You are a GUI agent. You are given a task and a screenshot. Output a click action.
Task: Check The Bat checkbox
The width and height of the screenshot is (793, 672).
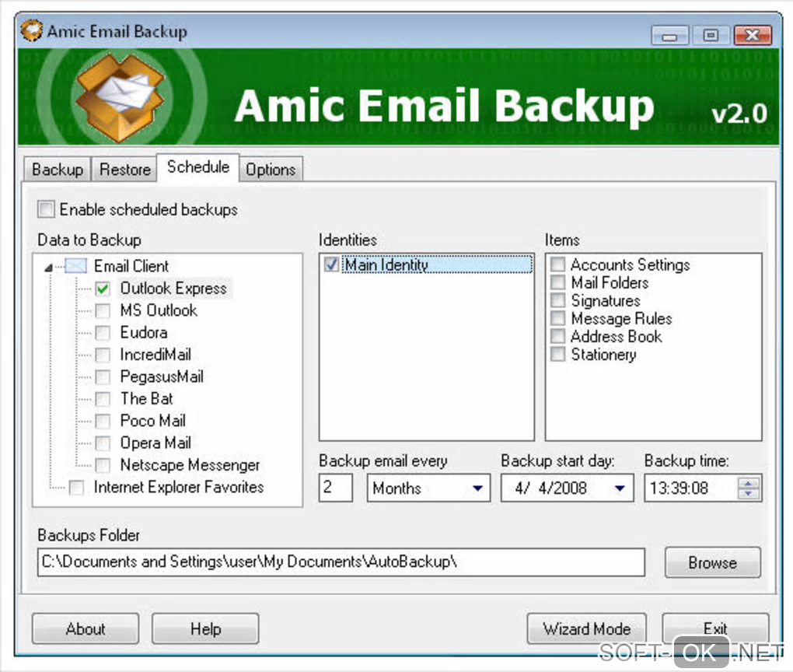pyautogui.click(x=103, y=399)
